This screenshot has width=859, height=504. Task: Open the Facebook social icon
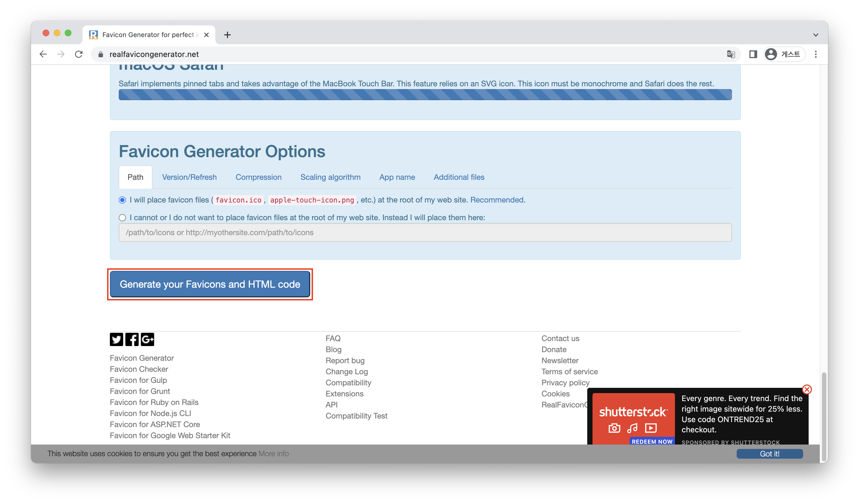[132, 339]
